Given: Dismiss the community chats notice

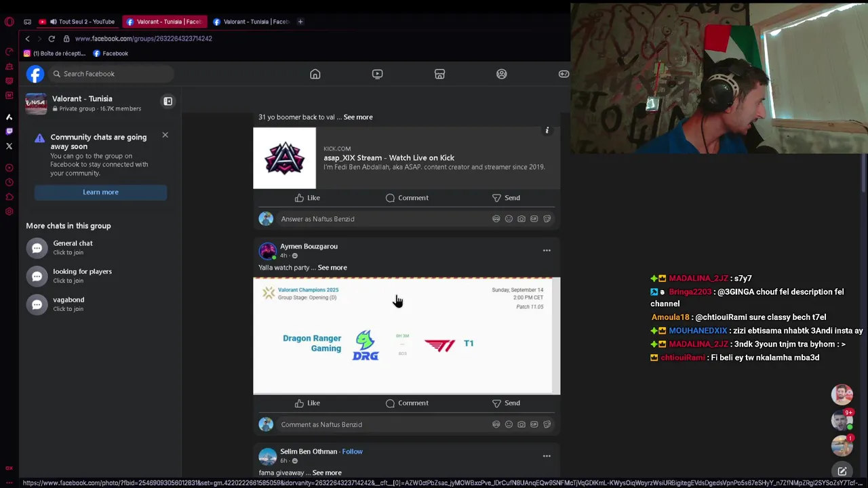Looking at the screenshot, I should tap(165, 135).
